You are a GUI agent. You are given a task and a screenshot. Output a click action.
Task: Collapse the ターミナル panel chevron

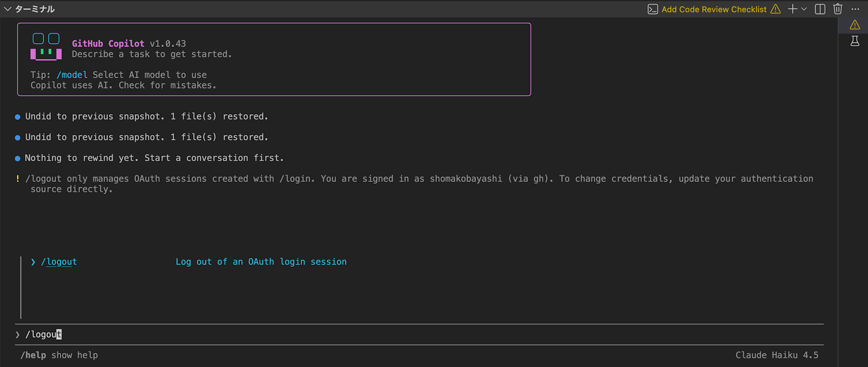(x=7, y=9)
